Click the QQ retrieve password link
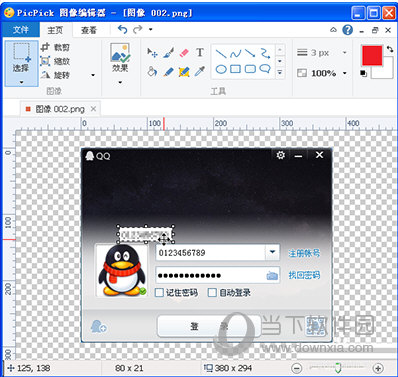The width and height of the screenshot is (398, 377). click(x=304, y=275)
